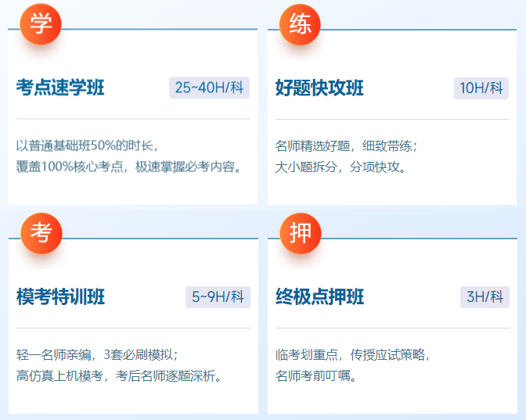Viewport: 526px width, 420px height.
Task: Click the text 以普通基础班50%的时长
Action: [x=87, y=145]
